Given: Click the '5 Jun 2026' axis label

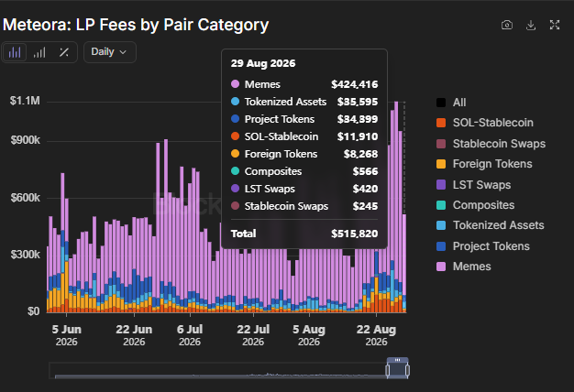Looking at the screenshot, I should click(66, 335).
